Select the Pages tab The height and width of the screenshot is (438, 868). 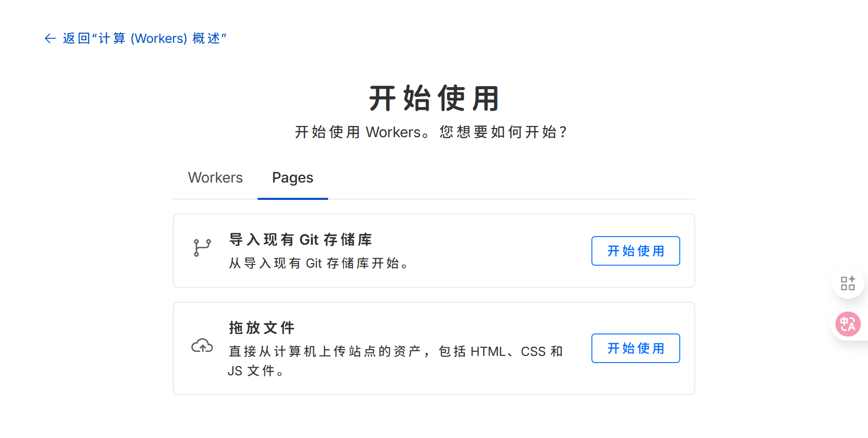pyautogui.click(x=292, y=177)
